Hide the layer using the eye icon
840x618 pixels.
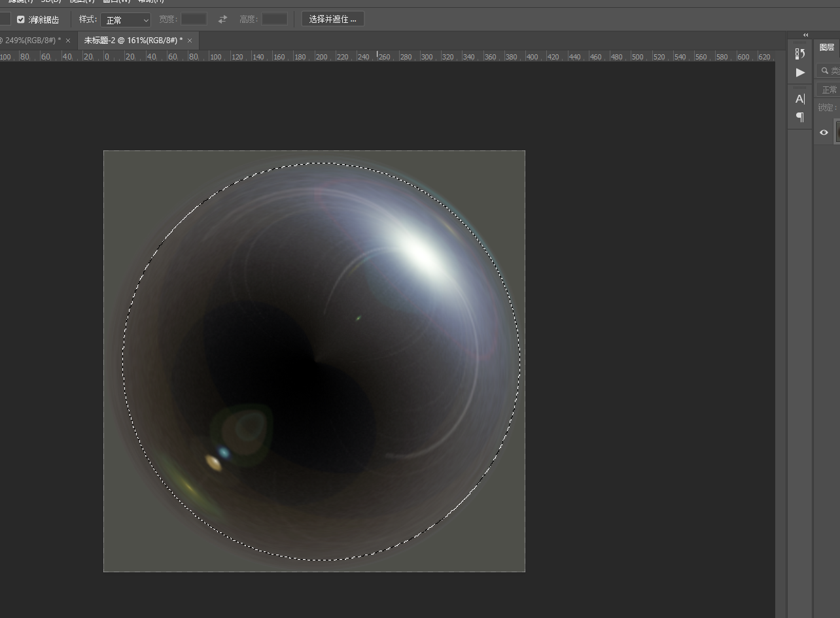coord(824,132)
